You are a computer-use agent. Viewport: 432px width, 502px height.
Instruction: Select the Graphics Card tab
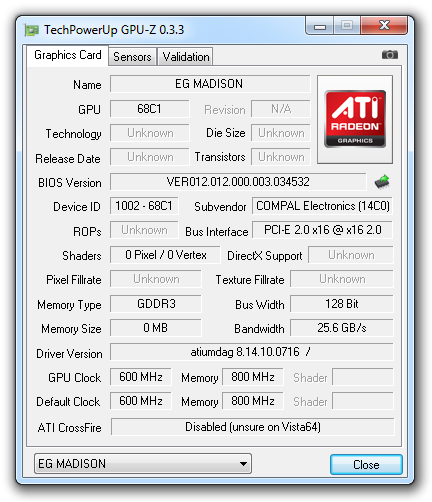[68, 55]
